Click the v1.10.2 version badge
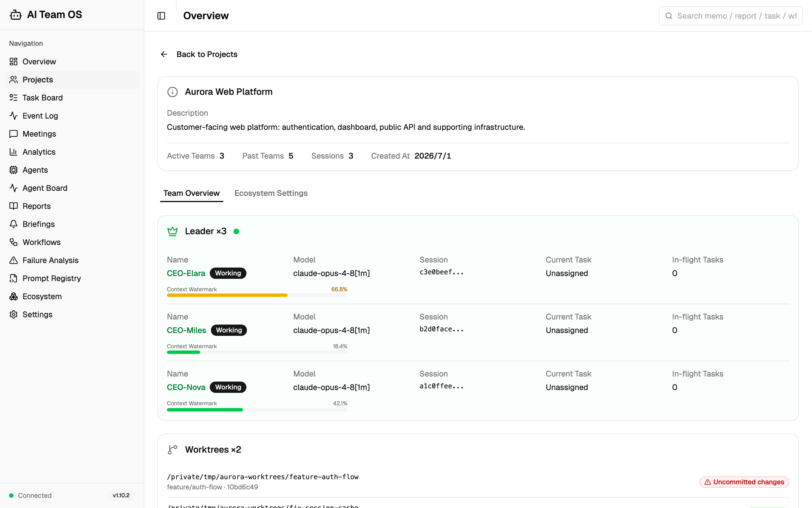The width and height of the screenshot is (812, 508). click(121, 495)
